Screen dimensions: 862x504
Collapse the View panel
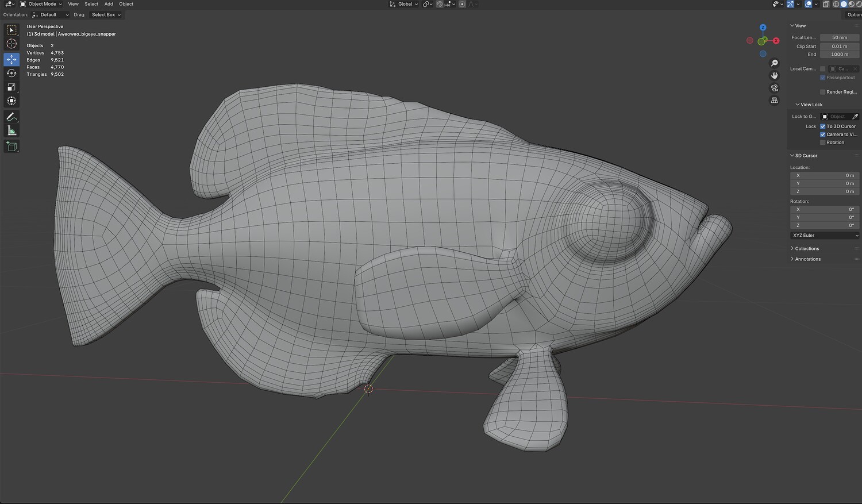click(x=798, y=26)
